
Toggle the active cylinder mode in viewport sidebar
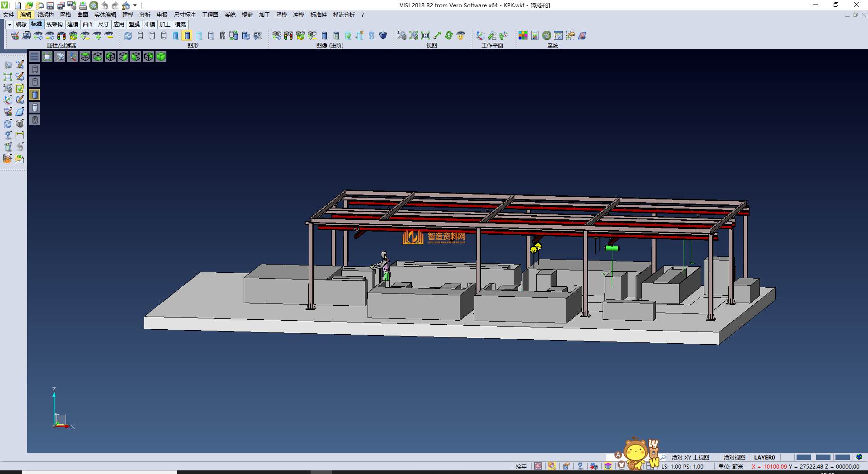click(35, 95)
